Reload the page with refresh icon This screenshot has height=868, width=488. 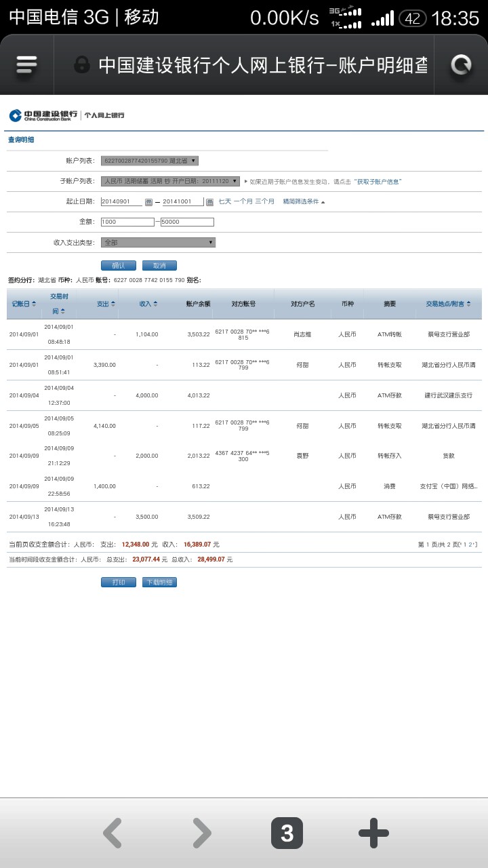(461, 65)
